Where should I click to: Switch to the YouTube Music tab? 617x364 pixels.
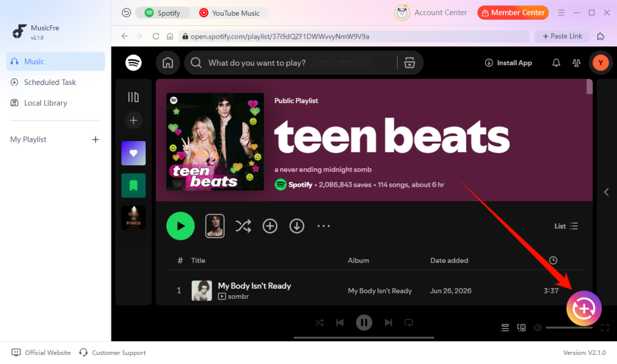click(x=230, y=13)
